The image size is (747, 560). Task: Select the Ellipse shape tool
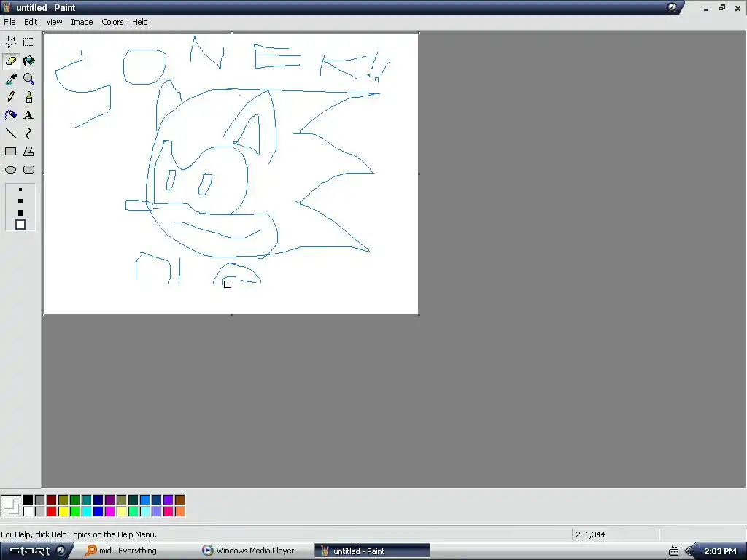tap(10, 169)
